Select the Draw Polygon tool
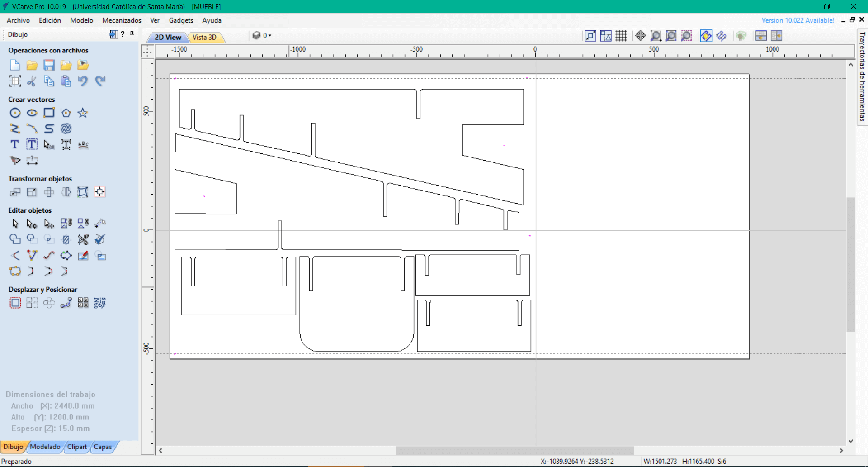Image resolution: width=868 pixels, height=467 pixels. pos(66,113)
